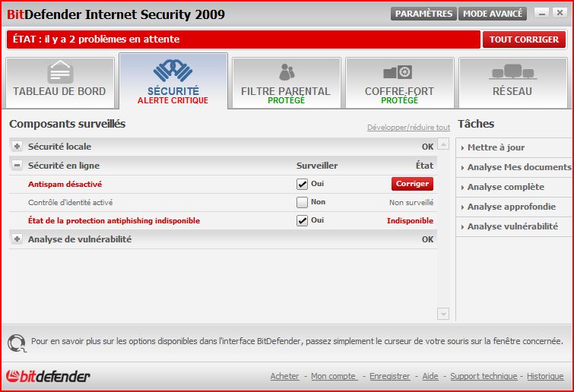Open the Historique link

tap(545, 376)
